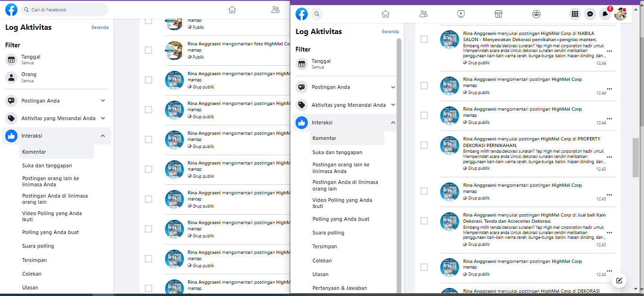
Task: Click front window sidebar scrollbar
Action: pyautogui.click(x=399, y=165)
